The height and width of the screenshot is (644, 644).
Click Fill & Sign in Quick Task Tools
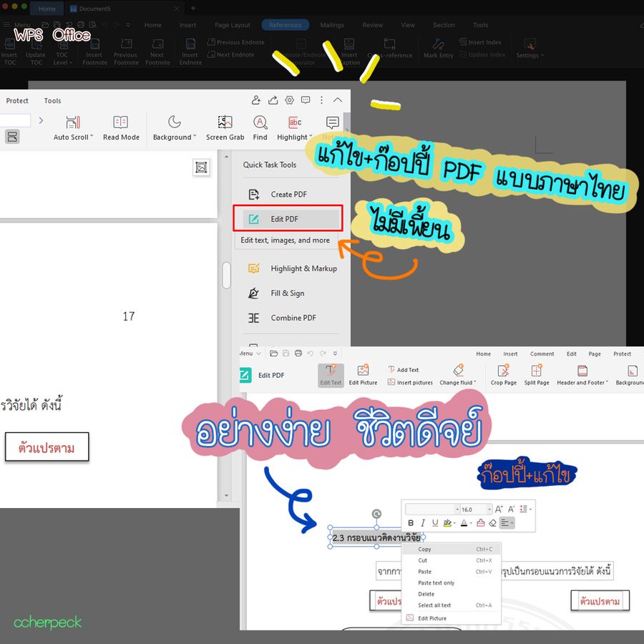click(x=276, y=293)
